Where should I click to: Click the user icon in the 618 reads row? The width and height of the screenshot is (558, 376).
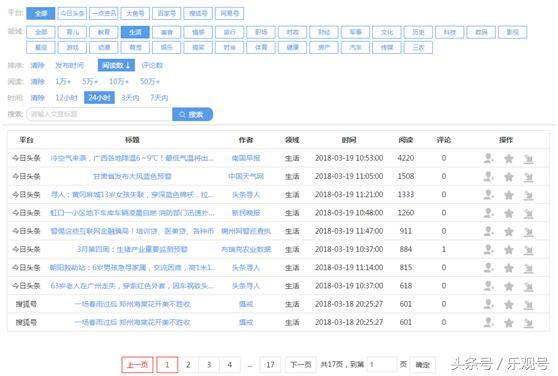click(x=489, y=286)
